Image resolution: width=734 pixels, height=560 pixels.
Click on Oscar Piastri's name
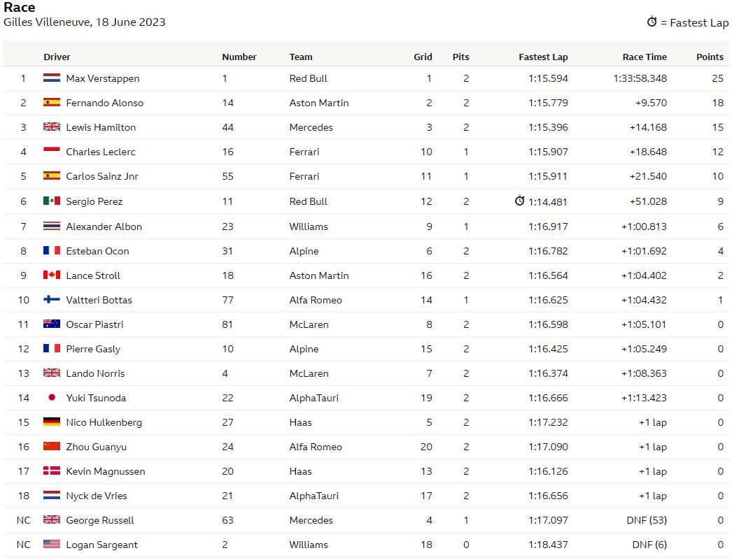(x=93, y=324)
